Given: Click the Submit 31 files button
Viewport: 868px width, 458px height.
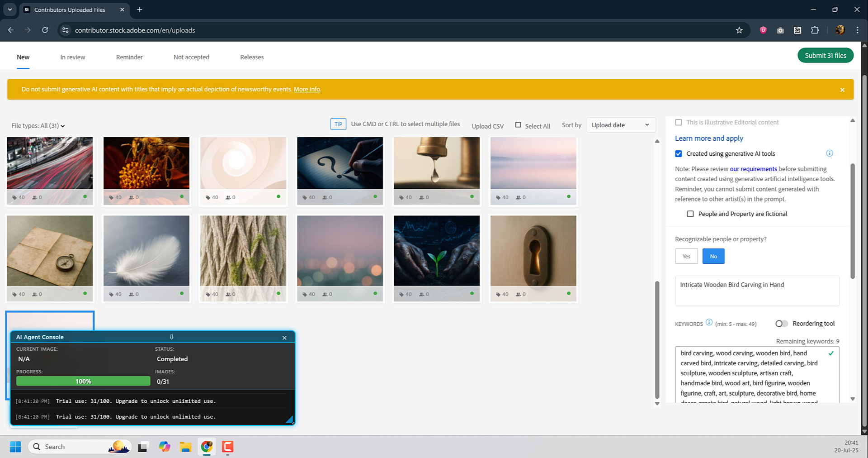Looking at the screenshot, I should tap(825, 56).
